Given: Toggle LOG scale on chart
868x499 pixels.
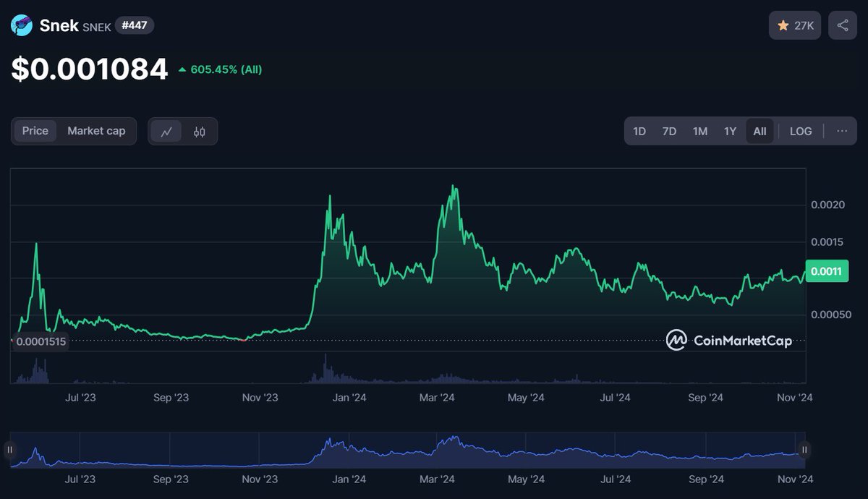Looking at the screenshot, I should pos(801,132).
